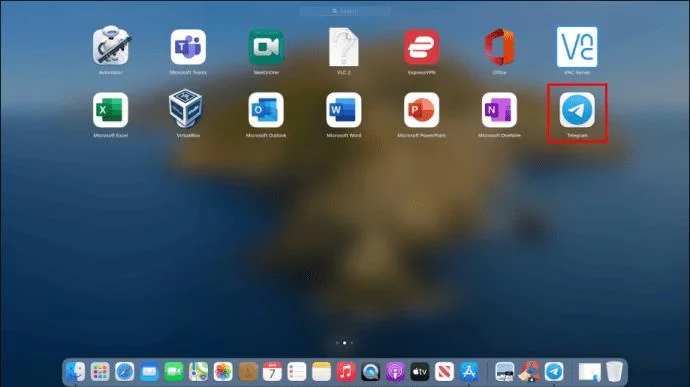
Task: Launch Microsoft Teams app
Action: tap(188, 47)
